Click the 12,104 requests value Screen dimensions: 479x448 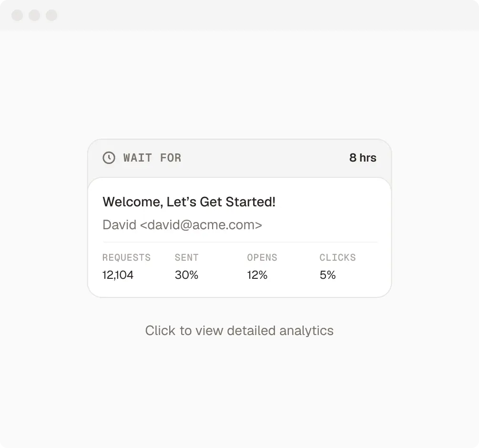pos(118,275)
